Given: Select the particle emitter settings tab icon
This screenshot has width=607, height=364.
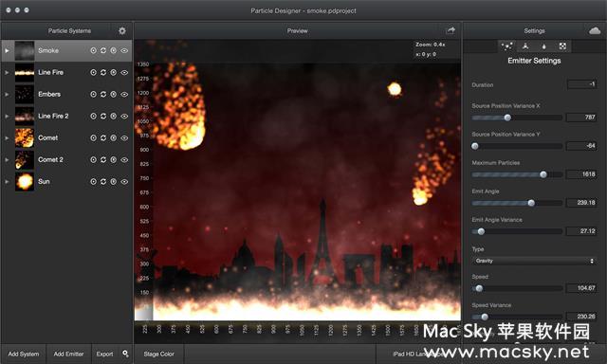Looking at the screenshot, I should [x=506, y=46].
